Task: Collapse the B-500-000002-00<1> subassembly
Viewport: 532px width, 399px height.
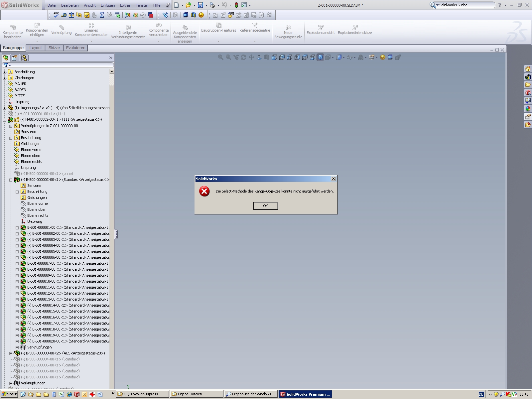Action: point(11,180)
